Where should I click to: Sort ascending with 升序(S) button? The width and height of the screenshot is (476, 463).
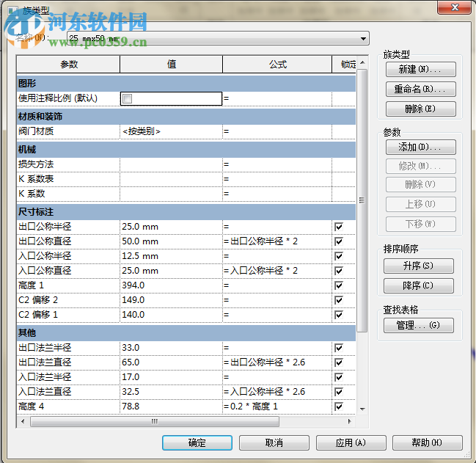pyautogui.click(x=419, y=266)
